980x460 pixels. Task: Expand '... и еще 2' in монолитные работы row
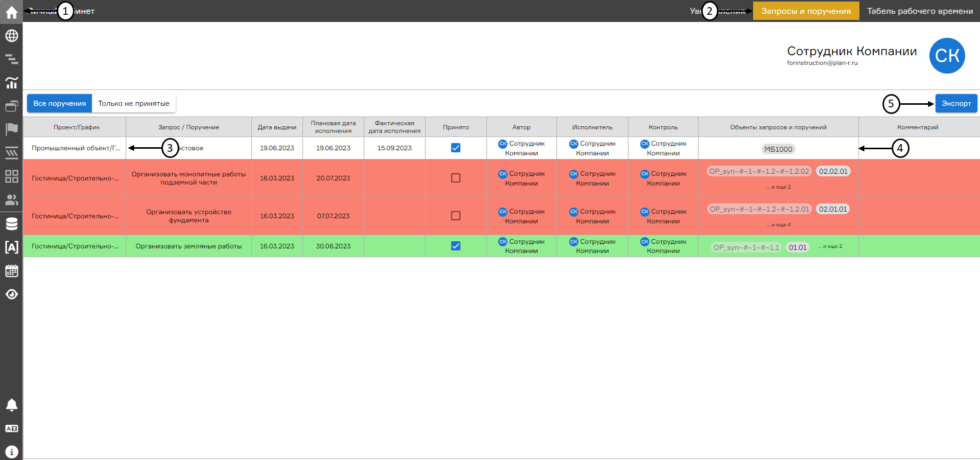(778, 187)
